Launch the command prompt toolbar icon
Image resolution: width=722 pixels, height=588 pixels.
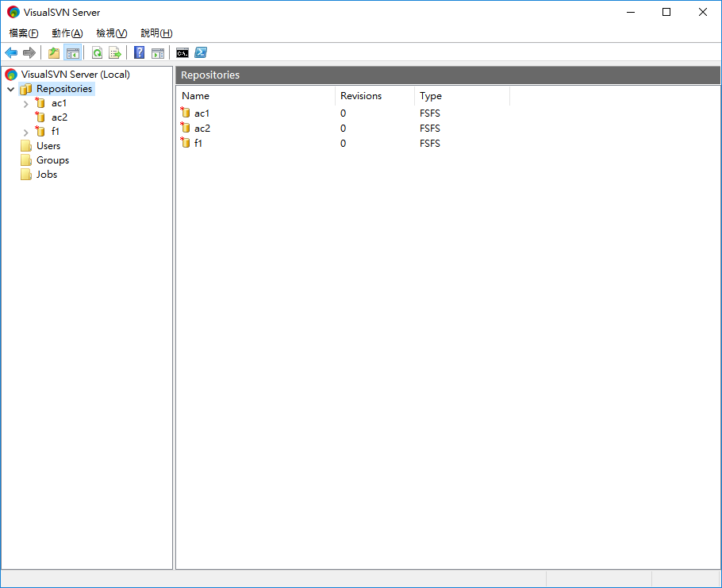(182, 53)
